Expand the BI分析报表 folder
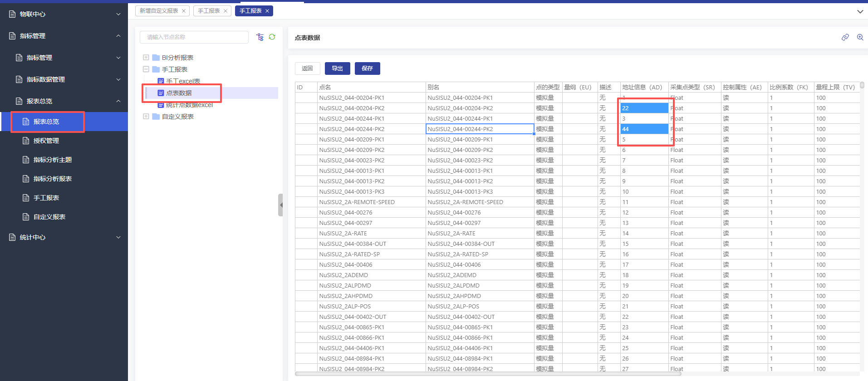The width and height of the screenshot is (868, 381). click(x=146, y=58)
